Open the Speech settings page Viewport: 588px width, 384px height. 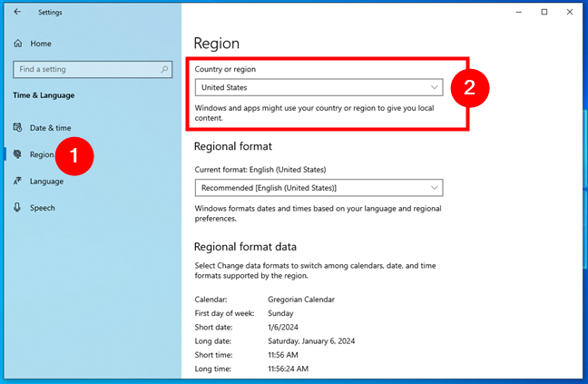[43, 208]
